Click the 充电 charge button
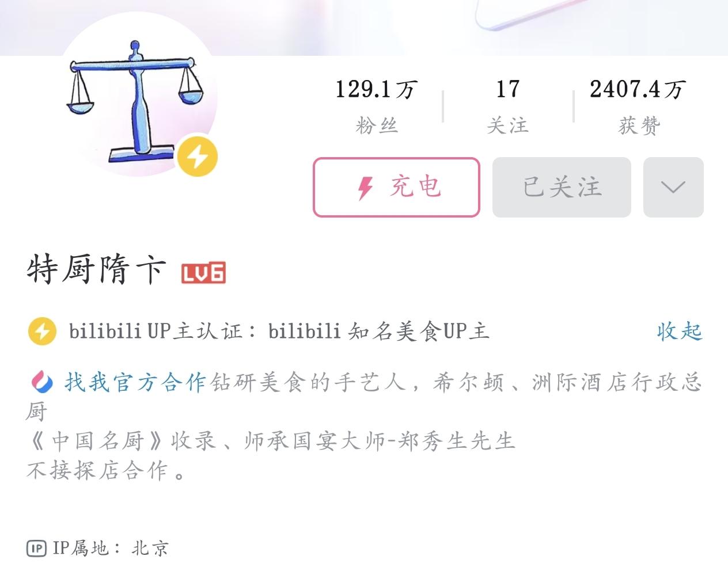Viewport: 728px width, 575px height. pyautogui.click(x=396, y=187)
